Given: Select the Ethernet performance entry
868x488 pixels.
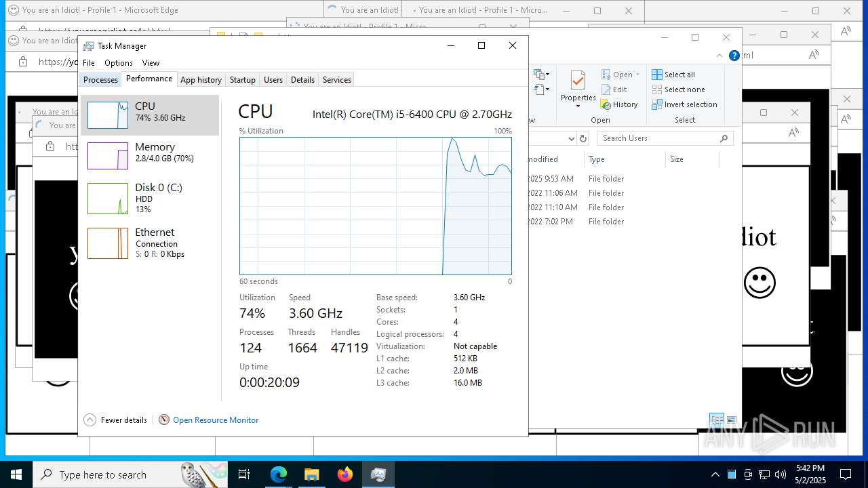Looking at the screenshot, I should point(150,243).
